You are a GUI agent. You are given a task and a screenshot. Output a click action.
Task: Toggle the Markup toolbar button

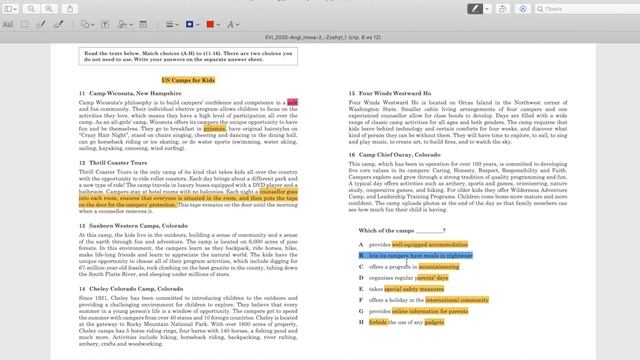click(x=523, y=9)
